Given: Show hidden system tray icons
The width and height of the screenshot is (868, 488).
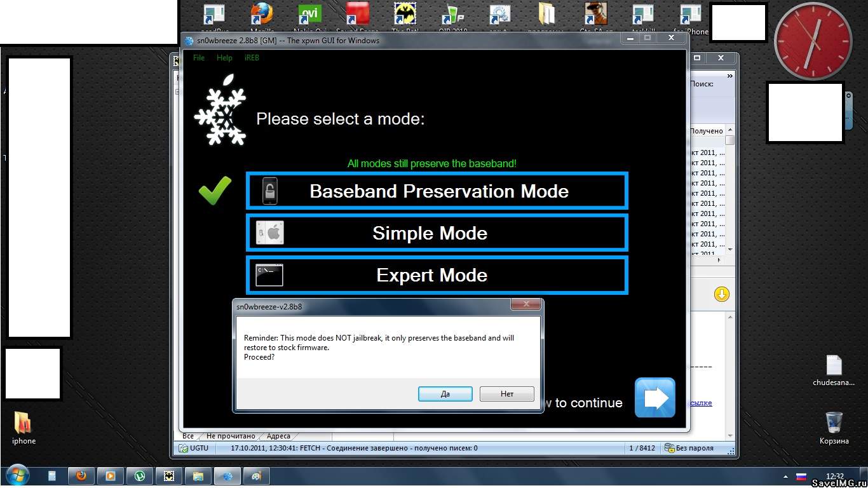Looking at the screenshot, I should coord(785,476).
